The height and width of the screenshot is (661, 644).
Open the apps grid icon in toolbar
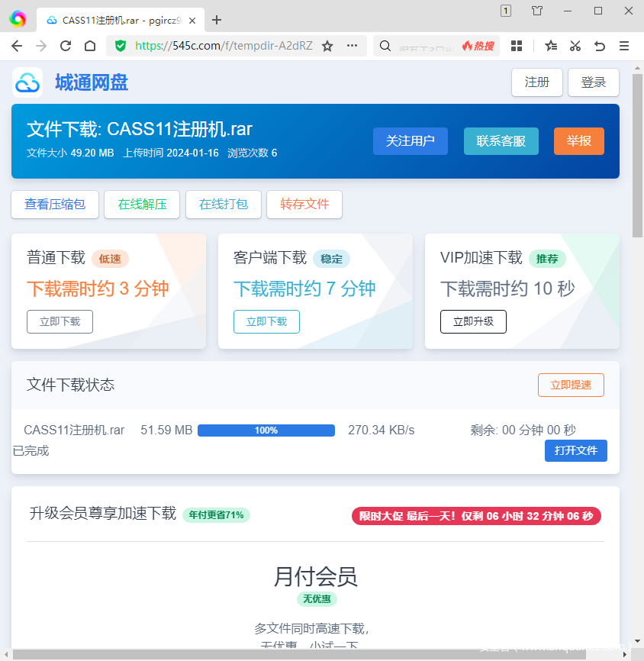[x=517, y=46]
